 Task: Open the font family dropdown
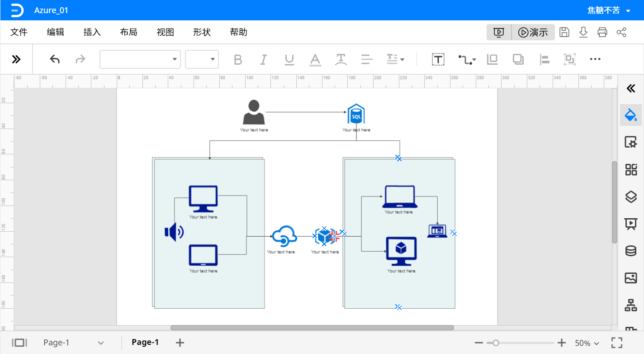(x=140, y=59)
